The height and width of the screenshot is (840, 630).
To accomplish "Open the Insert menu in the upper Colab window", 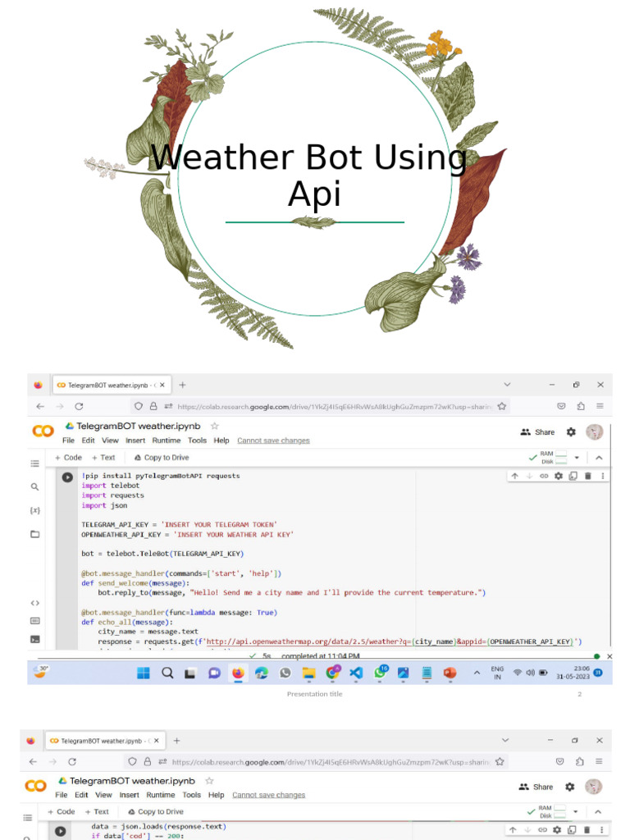I will [135, 441].
